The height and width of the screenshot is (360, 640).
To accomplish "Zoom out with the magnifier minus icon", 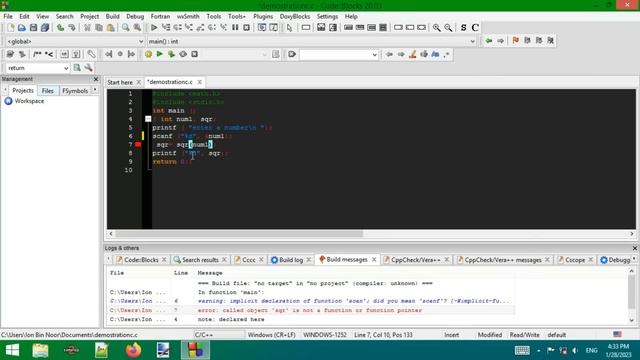I will click(448, 28).
